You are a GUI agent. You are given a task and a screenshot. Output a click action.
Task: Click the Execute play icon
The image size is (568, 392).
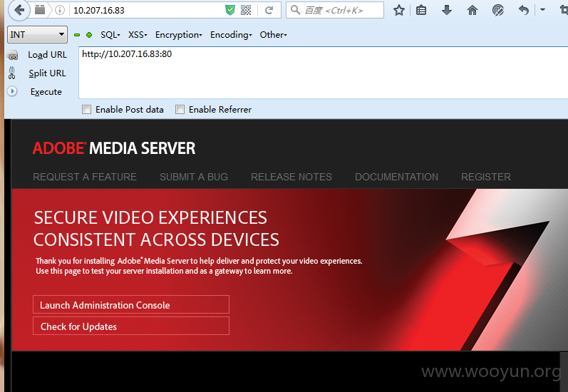[12, 91]
